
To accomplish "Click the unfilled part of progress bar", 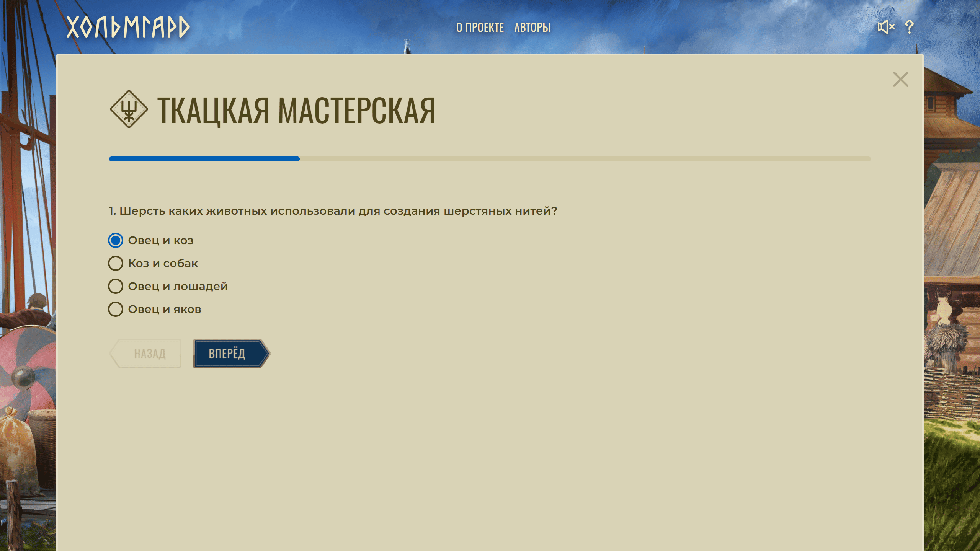I will click(585, 159).
